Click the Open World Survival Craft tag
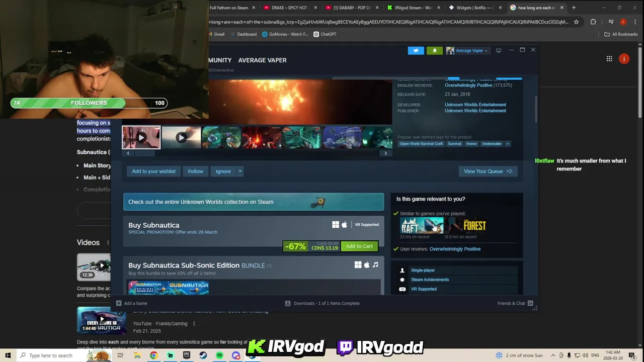This screenshot has width=644, height=362. [x=421, y=144]
